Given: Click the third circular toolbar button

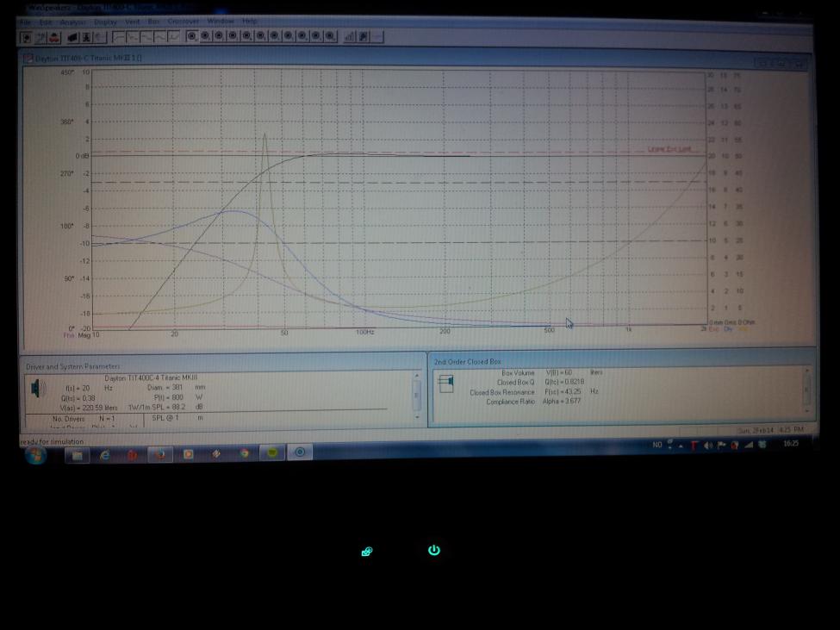Looking at the screenshot, I should 220,36.
